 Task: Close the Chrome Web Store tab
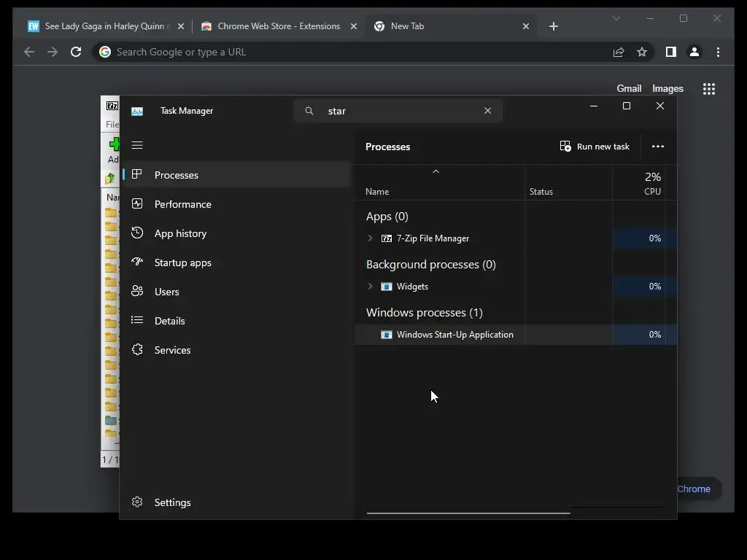click(x=354, y=26)
